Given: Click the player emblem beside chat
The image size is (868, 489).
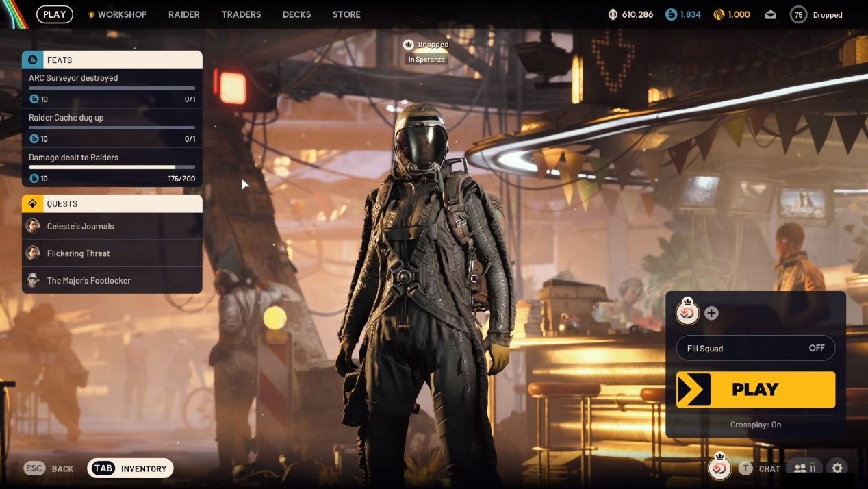Looking at the screenshot, I should tap(719, 468).
